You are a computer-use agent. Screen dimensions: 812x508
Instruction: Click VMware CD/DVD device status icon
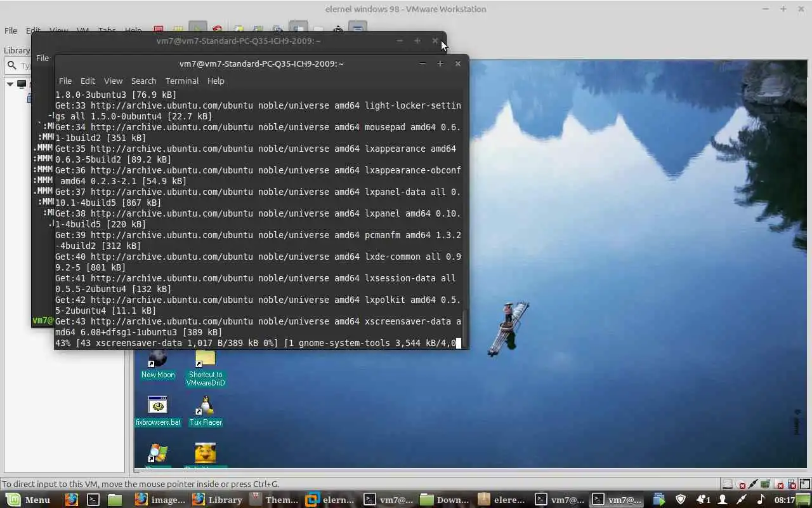click(741, 485)
